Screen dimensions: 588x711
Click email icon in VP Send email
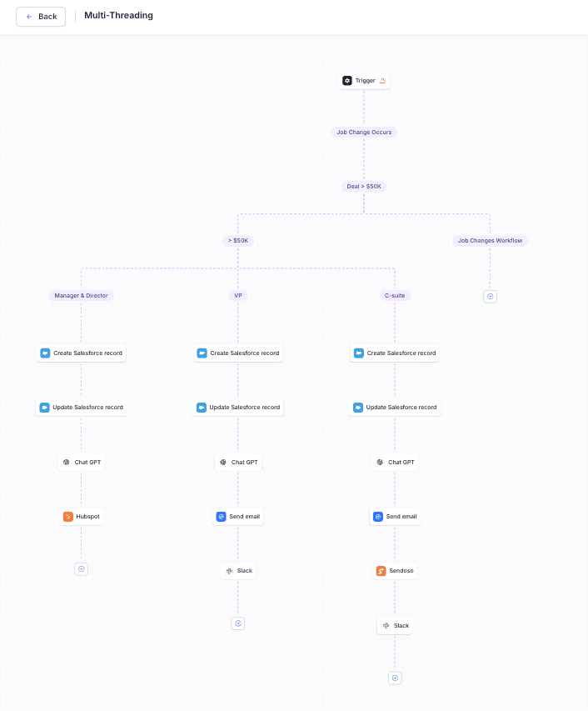(x=221, y=517)
